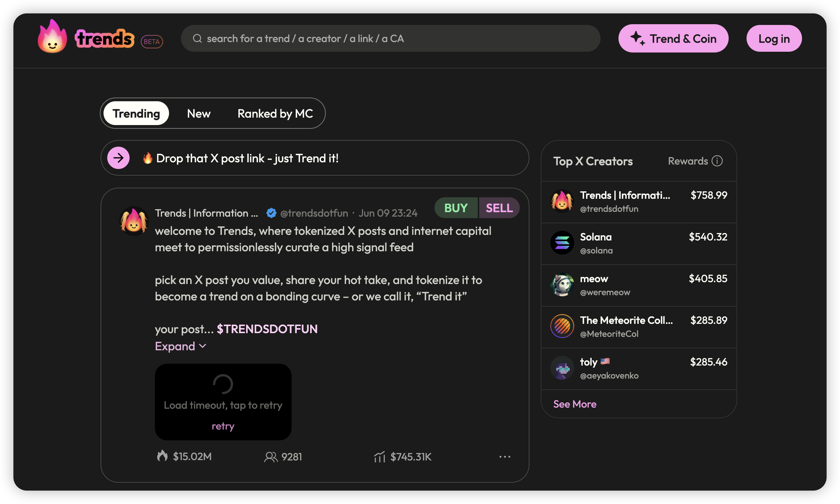Image resolution: width=840 pixels, height=504 pixels.
Task: Select the toly creator name
Action: [589, 362]
